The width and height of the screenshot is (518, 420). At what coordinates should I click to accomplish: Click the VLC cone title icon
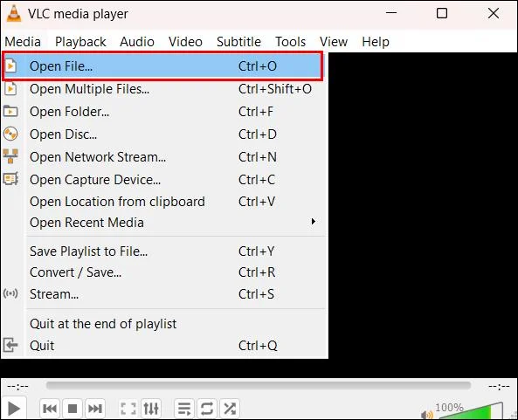pyautogui.click(x=14, y=14)
